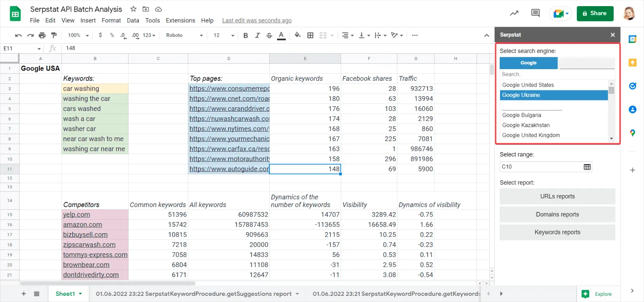Screen dimensions: 644x302
Task: Toggle bold formatting
Action: pos(245,36)
